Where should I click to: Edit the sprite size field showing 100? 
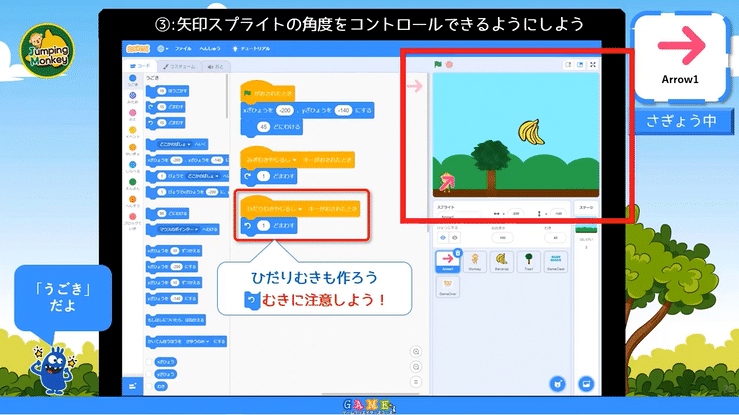pos(502,238)
